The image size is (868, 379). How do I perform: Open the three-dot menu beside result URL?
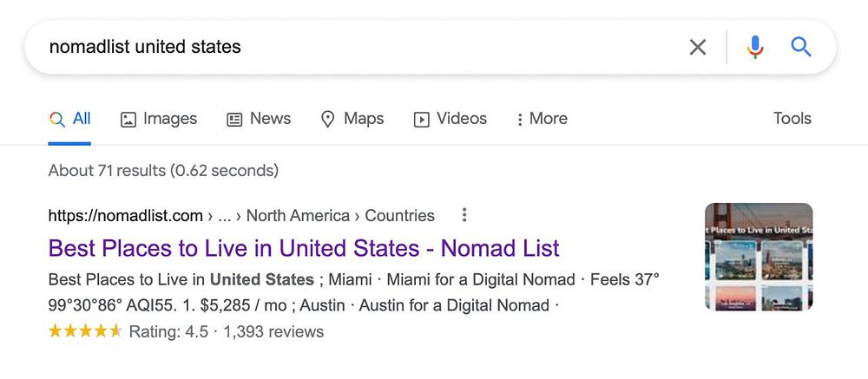pyautogui.click(x=464, y=215)
